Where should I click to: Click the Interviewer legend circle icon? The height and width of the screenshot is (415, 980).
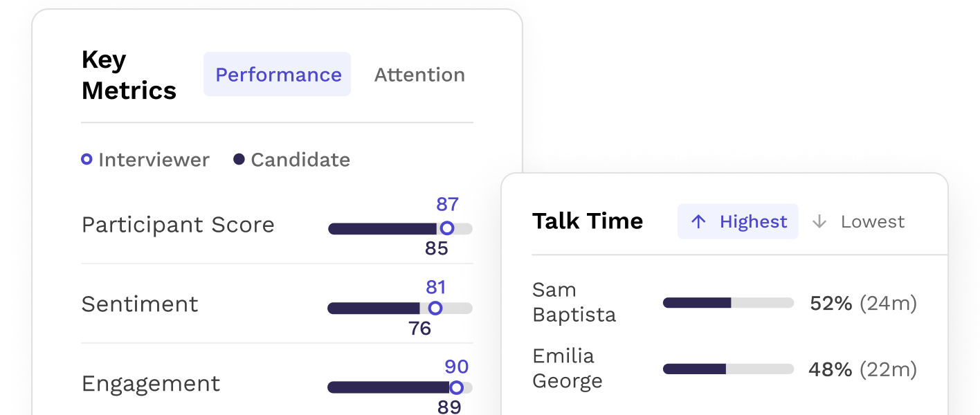[x=87, y=160]
